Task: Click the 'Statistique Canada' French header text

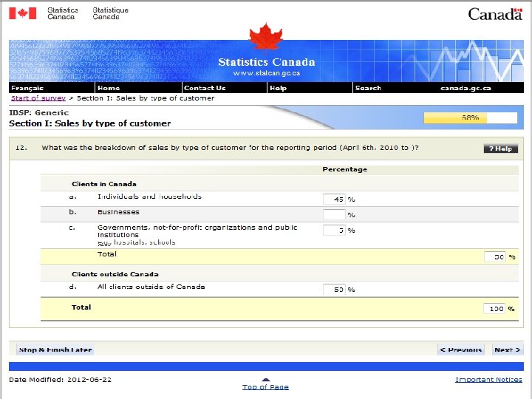Action: [111, 13]
